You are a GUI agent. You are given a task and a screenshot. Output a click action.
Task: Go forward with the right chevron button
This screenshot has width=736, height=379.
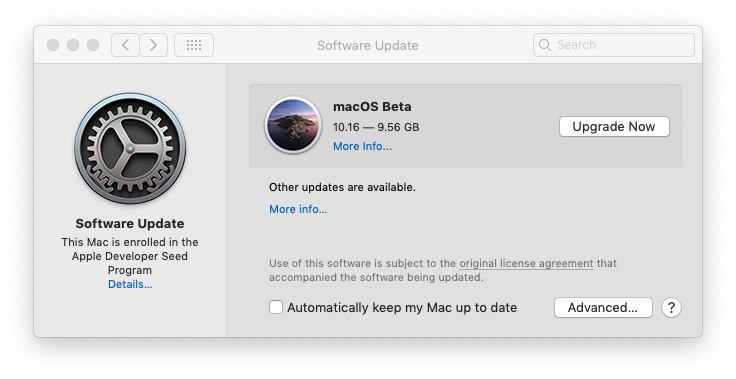(153, 45)
